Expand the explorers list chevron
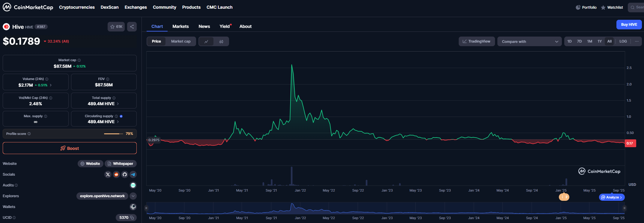Image resolution: width=644 pixels, height=223 pixels. 133,196
